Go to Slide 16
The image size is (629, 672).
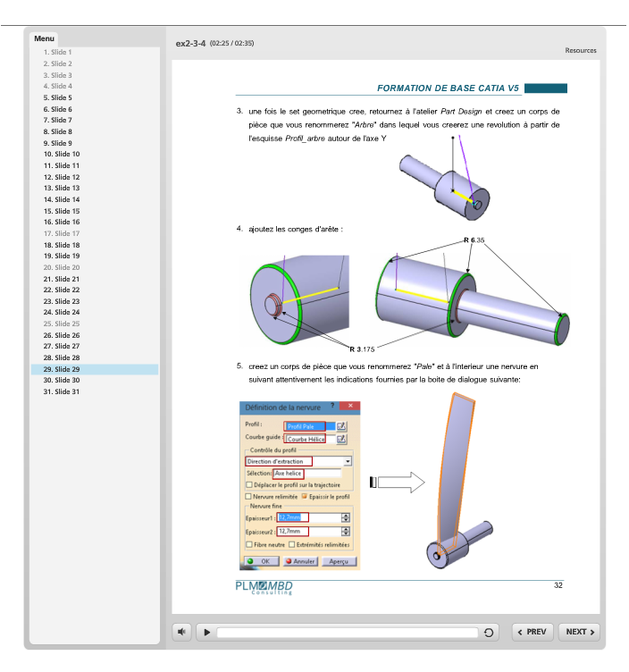point(62,222)
